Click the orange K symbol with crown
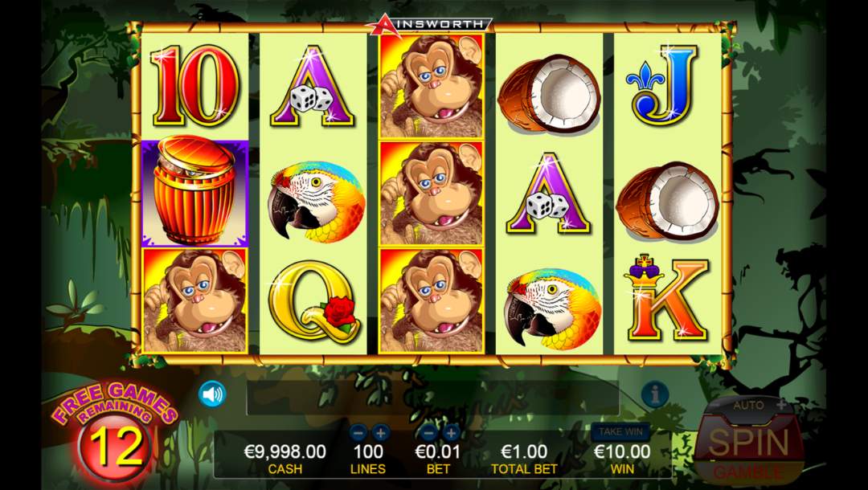Screen dimensions: 868x490 (x=666, y=299)
